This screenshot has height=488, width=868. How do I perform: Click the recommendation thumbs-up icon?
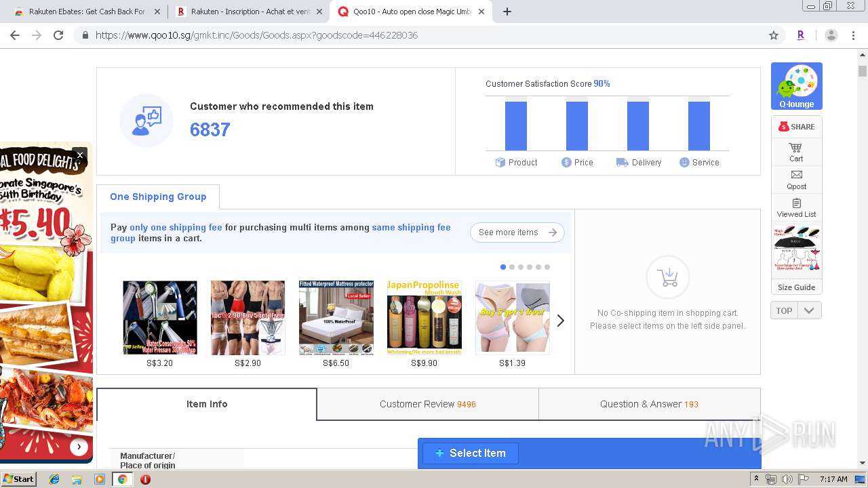(146, 121)
